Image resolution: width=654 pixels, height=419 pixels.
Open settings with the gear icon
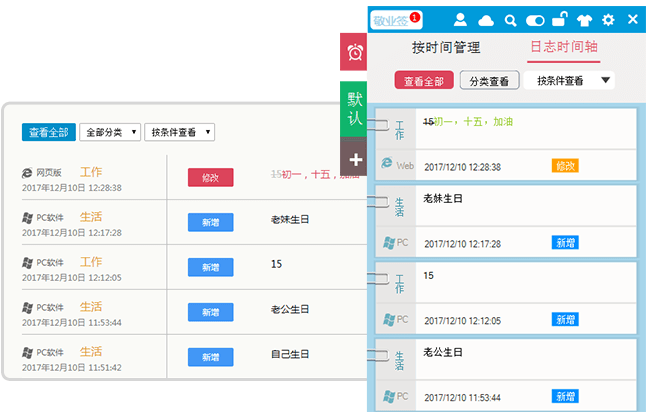pyautogui.click(x=608, y=20)
